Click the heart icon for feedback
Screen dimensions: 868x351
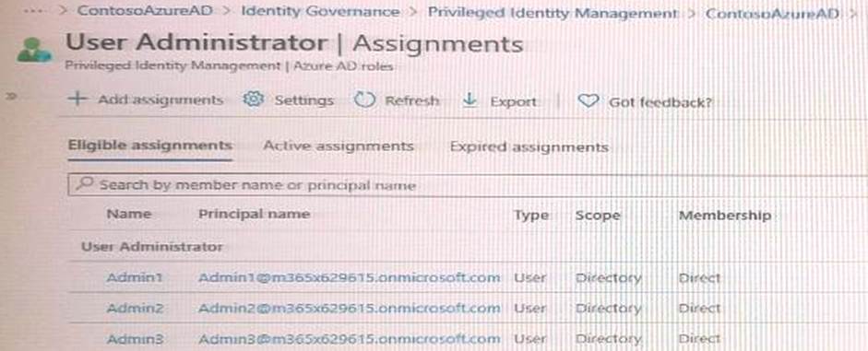tap(588, 101)
